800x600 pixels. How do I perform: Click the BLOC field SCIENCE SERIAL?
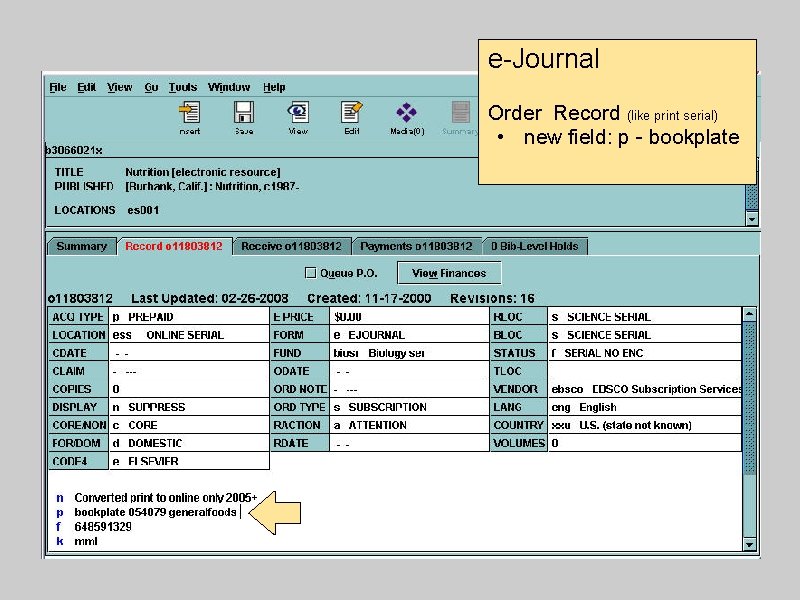tap(645, 335)
